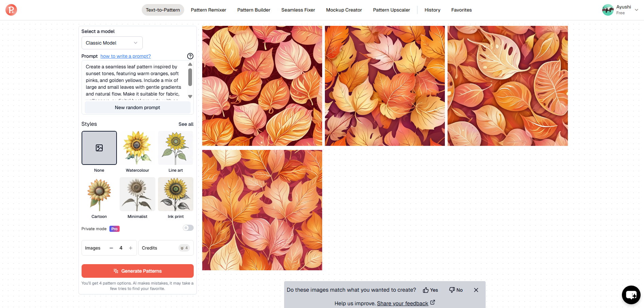Click the thumbs-down No feedback button
The width and height of the screenshot is (644, 308).
point(456,290)
